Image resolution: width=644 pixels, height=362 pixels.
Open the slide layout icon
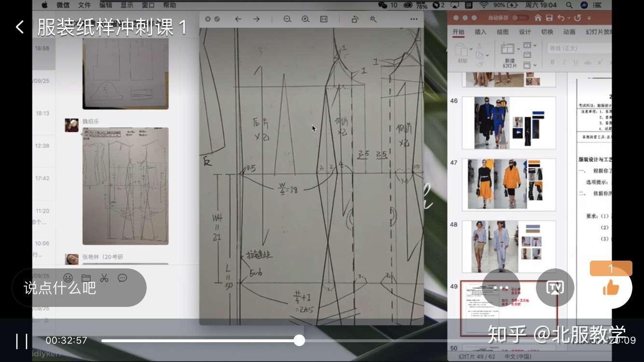click(x=527, y=45)
